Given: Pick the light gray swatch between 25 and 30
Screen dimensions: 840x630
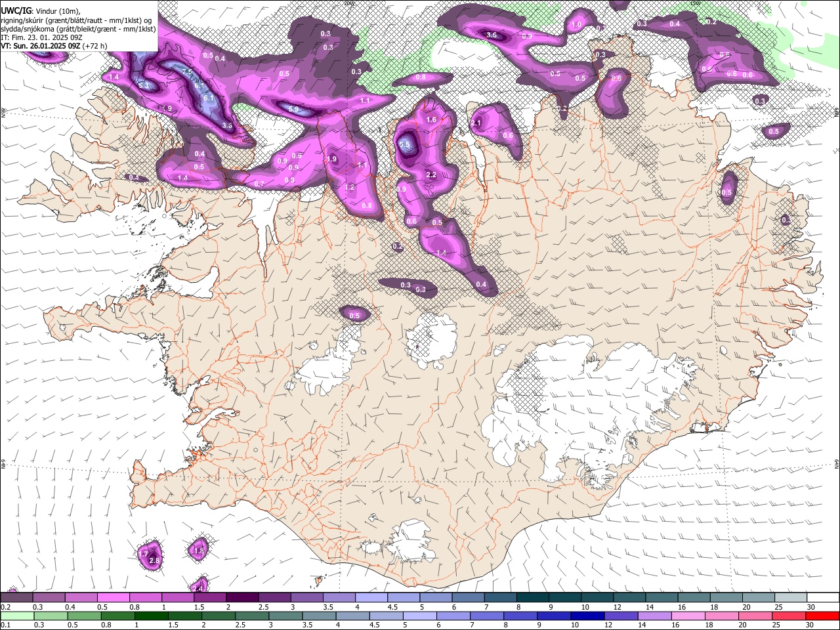Looking at the screenshot, I should pyautogui.click(x=791, y=597).
